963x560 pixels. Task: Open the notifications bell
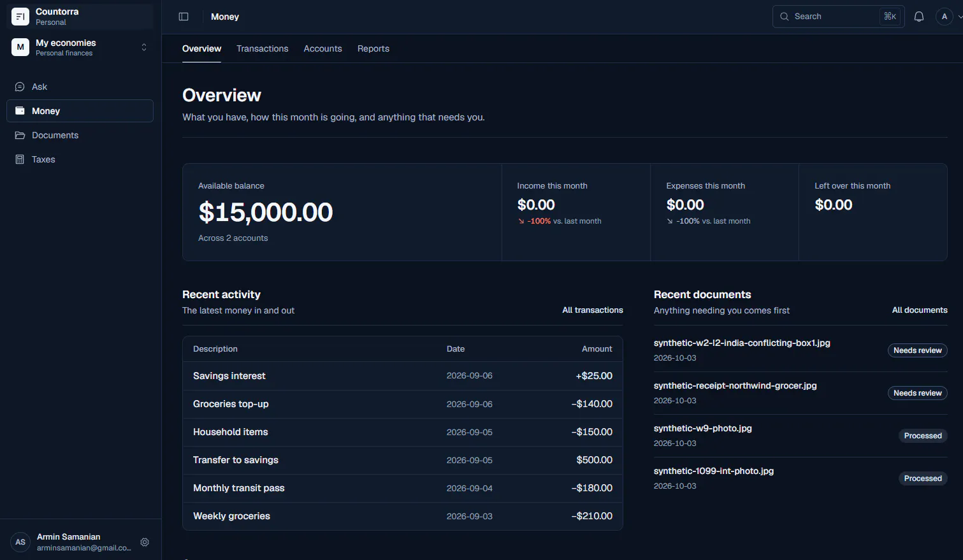coord(919,17)
